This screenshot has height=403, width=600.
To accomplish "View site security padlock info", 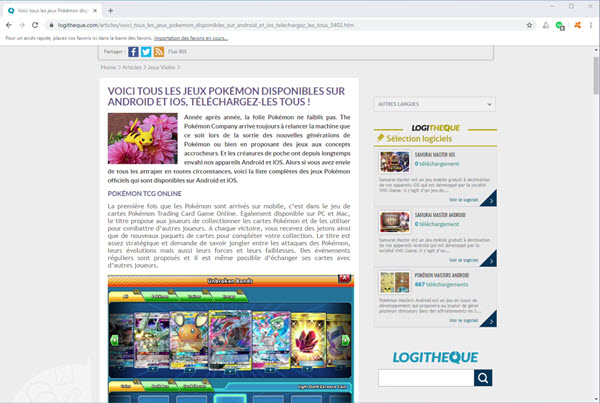I will (x=51, y=25).
